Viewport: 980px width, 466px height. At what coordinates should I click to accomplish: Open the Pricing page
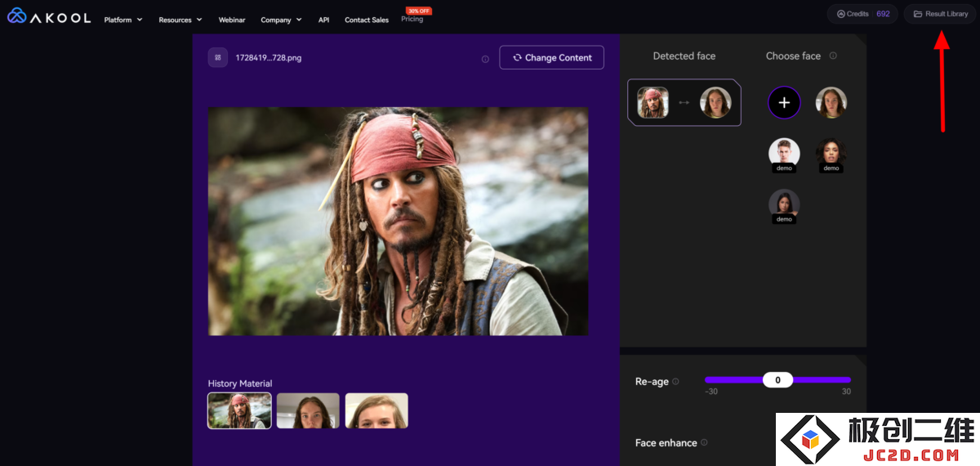point(412,19)
